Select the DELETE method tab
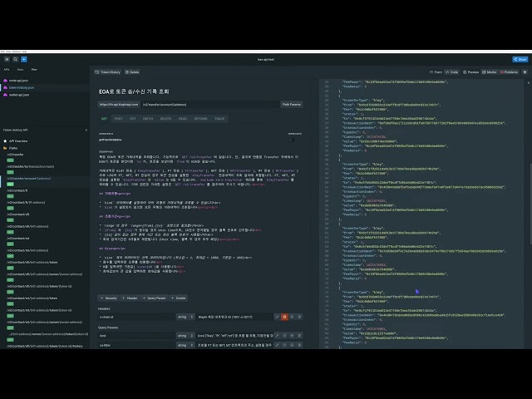 165,119
